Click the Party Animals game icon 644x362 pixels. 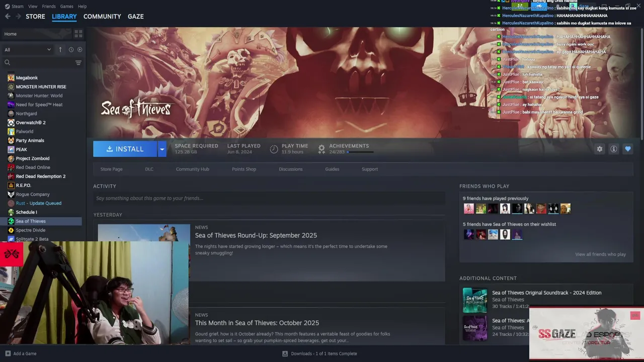11,141
